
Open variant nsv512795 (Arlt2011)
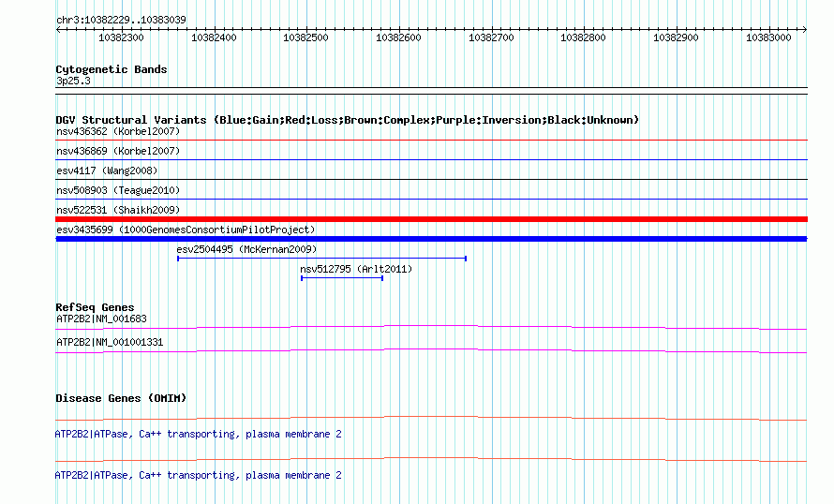point(356,269)
